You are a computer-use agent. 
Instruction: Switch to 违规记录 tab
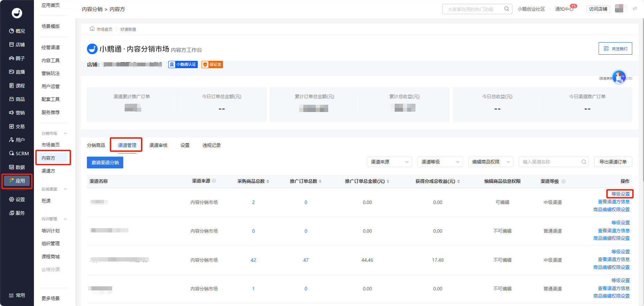click(212, 145)
